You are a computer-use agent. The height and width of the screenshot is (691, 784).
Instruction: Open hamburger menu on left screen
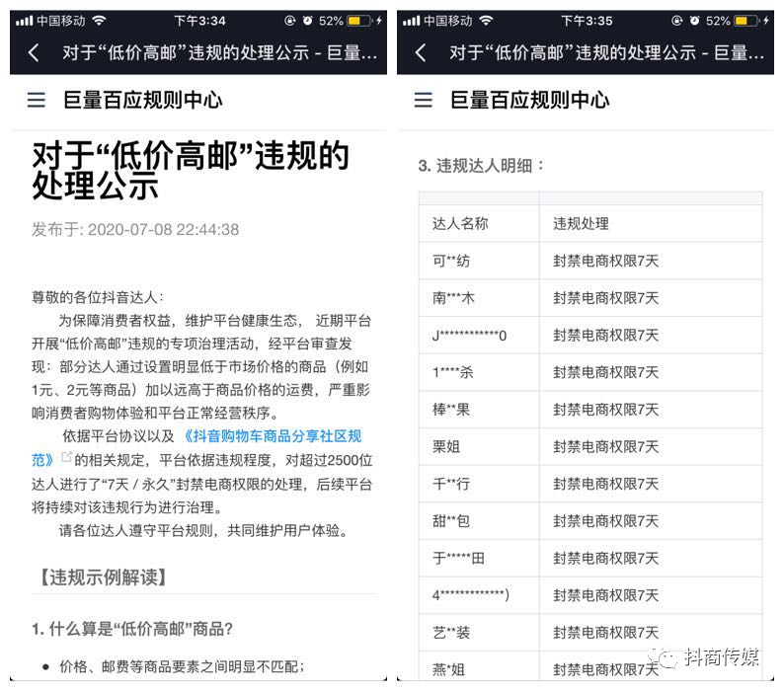[37, 100]
